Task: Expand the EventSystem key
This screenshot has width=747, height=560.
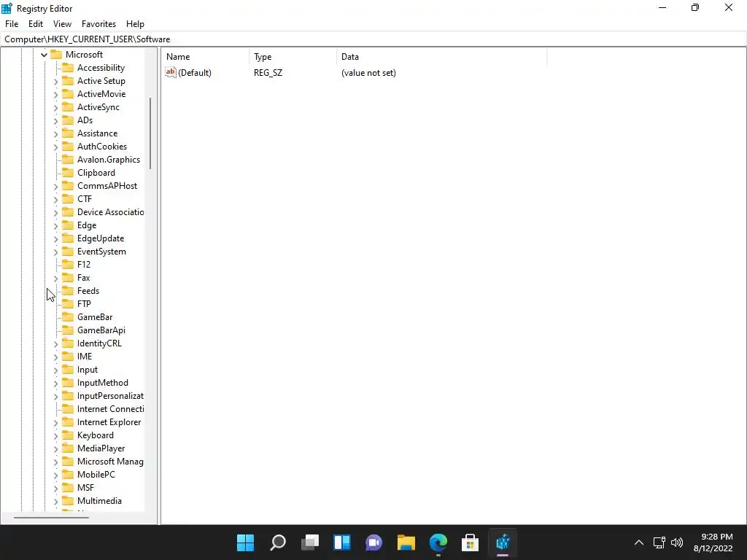Action: click(55, 252)
